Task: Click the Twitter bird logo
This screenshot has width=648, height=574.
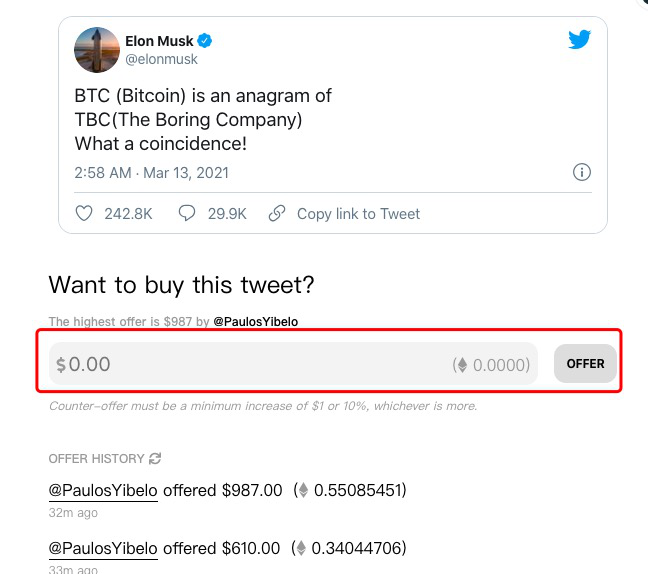Action: click(579, 39)
